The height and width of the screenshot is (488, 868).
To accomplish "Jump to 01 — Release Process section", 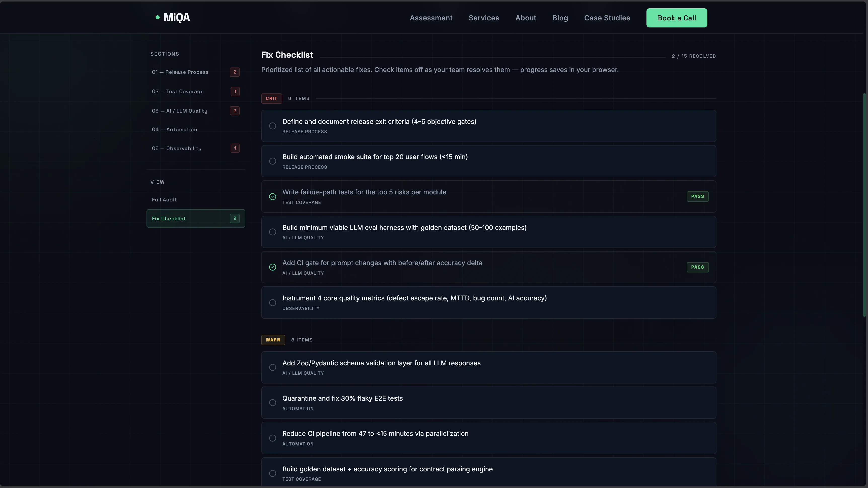I will click(195, 72).
